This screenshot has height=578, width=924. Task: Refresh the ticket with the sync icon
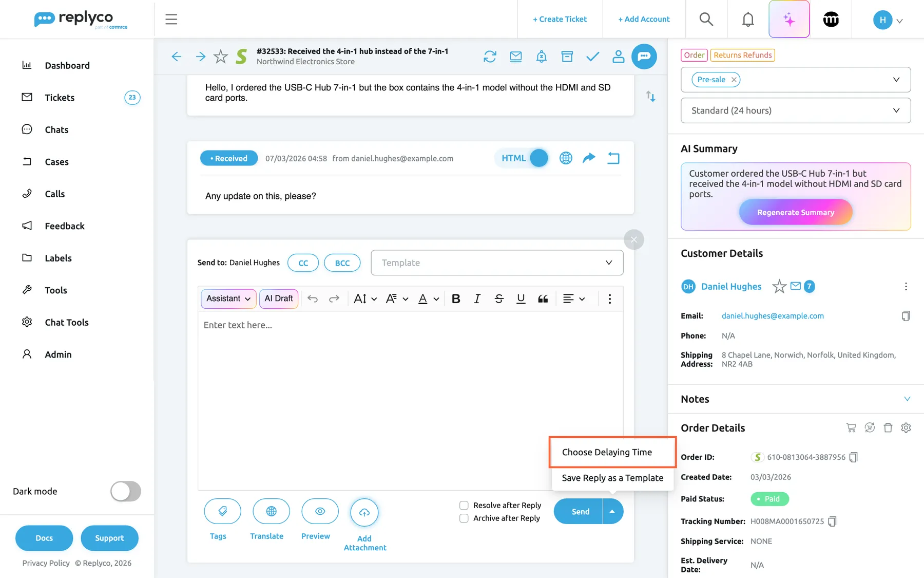[x=490, y=57]
